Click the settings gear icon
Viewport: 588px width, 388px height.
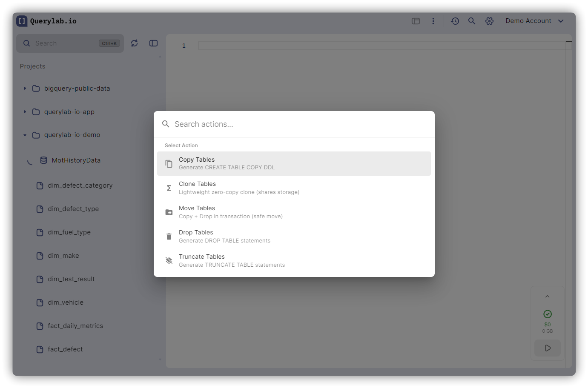pos(489,21)
